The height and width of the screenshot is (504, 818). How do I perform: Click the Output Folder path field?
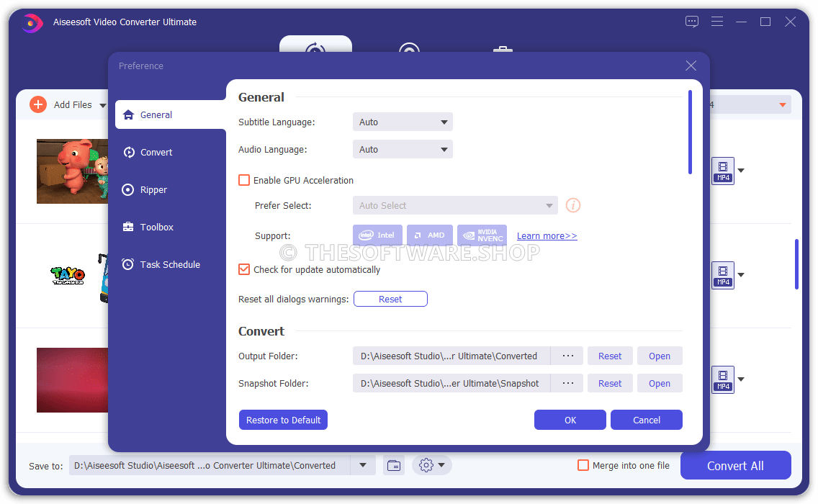point(451,356)
